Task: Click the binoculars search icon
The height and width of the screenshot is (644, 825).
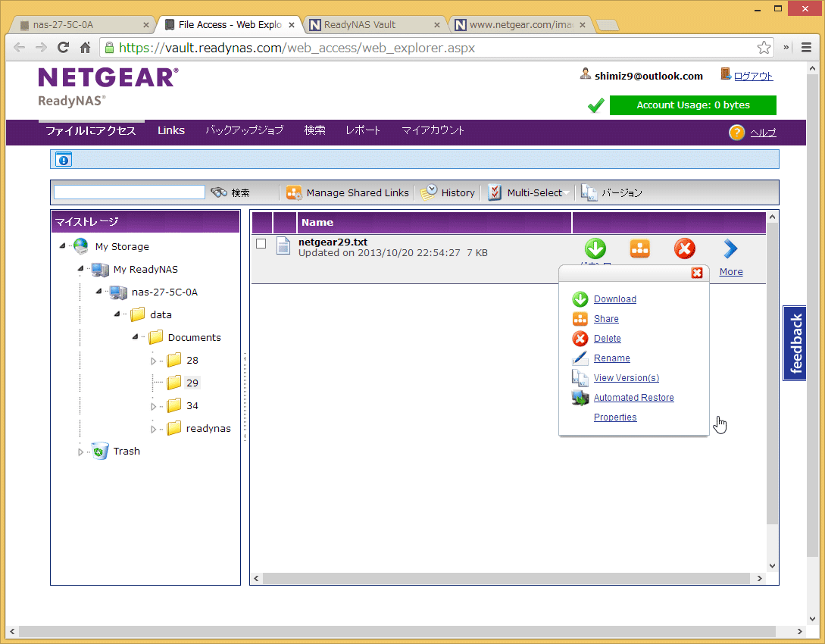Action: (x=220, y=192)
